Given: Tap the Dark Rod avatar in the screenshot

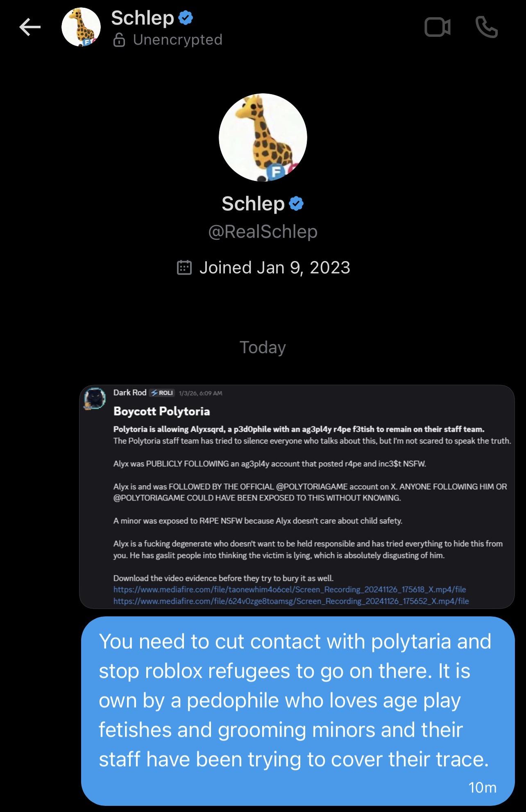Looking at the screenshot, I should pos(95,398).
